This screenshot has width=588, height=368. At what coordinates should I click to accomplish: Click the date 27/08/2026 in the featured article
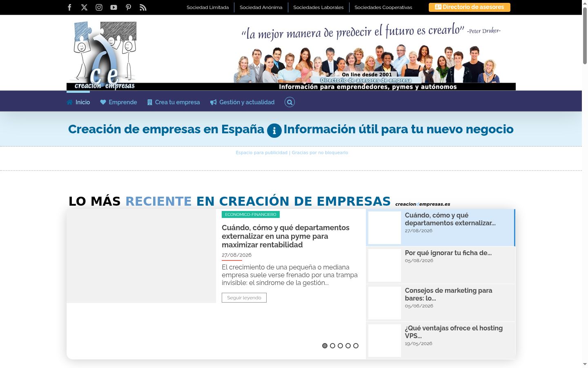tap(236, 255)
